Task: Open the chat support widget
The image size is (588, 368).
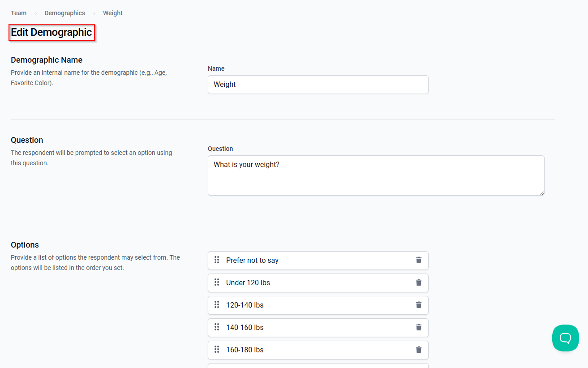Action: coord(566,338)
